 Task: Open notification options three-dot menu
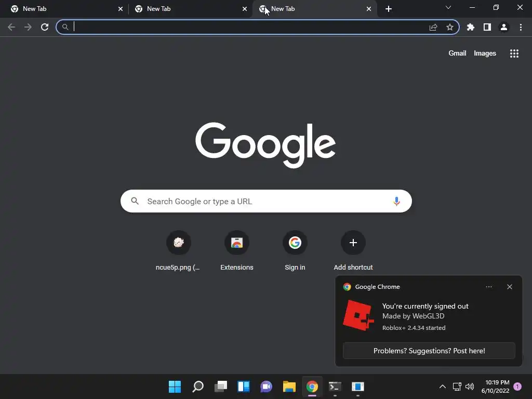tap(489, 287)
